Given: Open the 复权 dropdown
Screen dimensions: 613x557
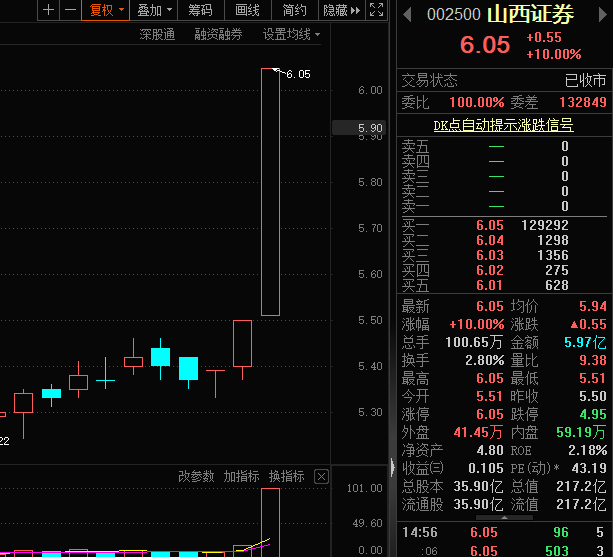Looking at the screenshot, I should coord(106,10).
